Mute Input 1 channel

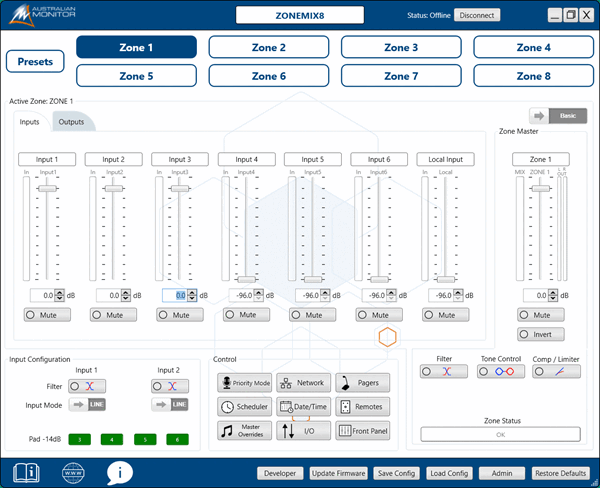pos(47,315)
